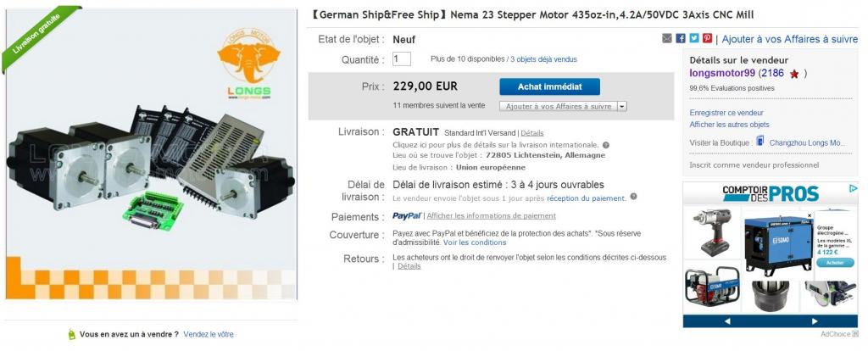868x351 pixels.
Task: Open Afficher les autres objets link
Action: point(729,125)
